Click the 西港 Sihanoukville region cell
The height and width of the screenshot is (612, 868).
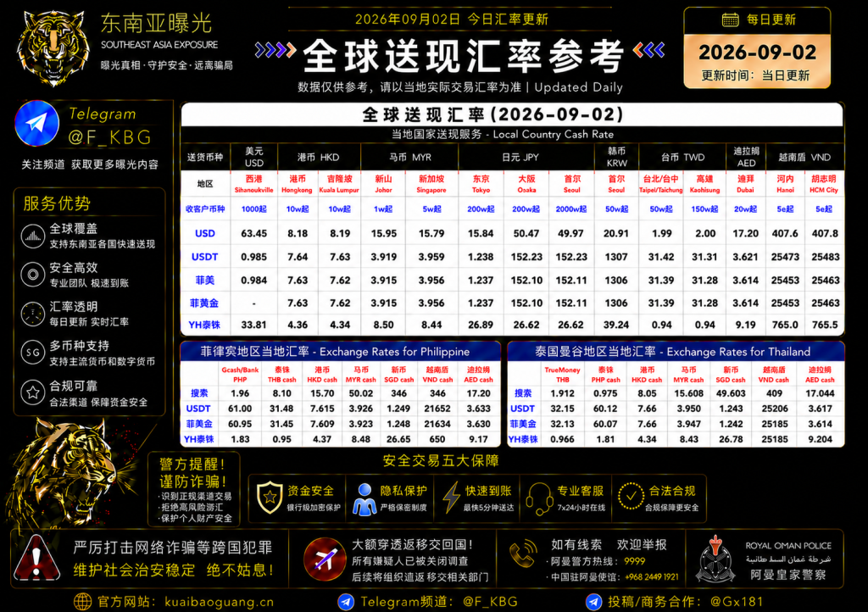tap(254, 184)
